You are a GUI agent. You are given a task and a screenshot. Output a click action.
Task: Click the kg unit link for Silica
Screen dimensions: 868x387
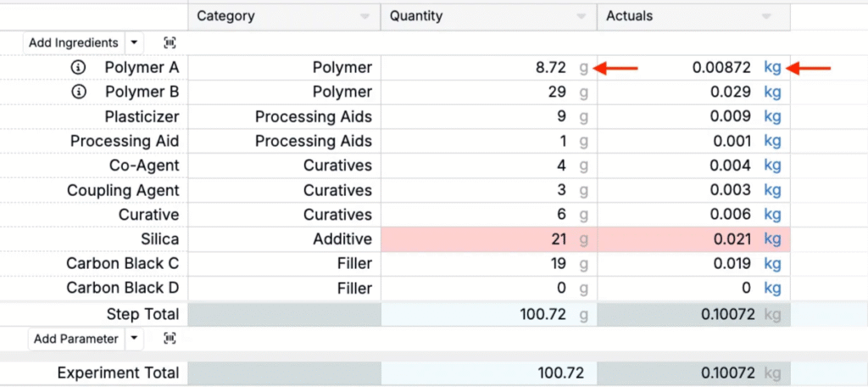(x=772, y=239)
